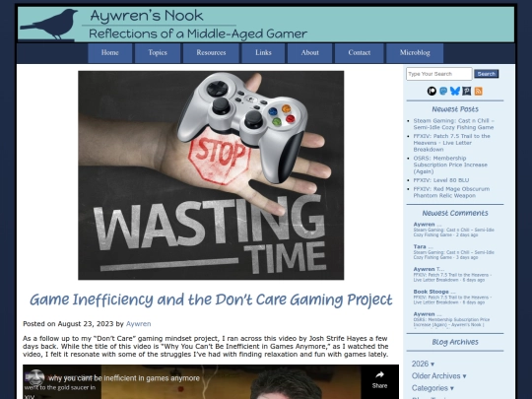Image resolution: width=532 pixels, height=399 pixels.
Task: Click the Search button
Action: [487, 74]
